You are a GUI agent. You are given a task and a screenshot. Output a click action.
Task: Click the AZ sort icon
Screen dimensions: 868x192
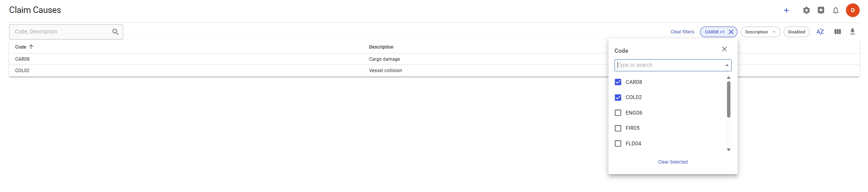tap(820, 32)
